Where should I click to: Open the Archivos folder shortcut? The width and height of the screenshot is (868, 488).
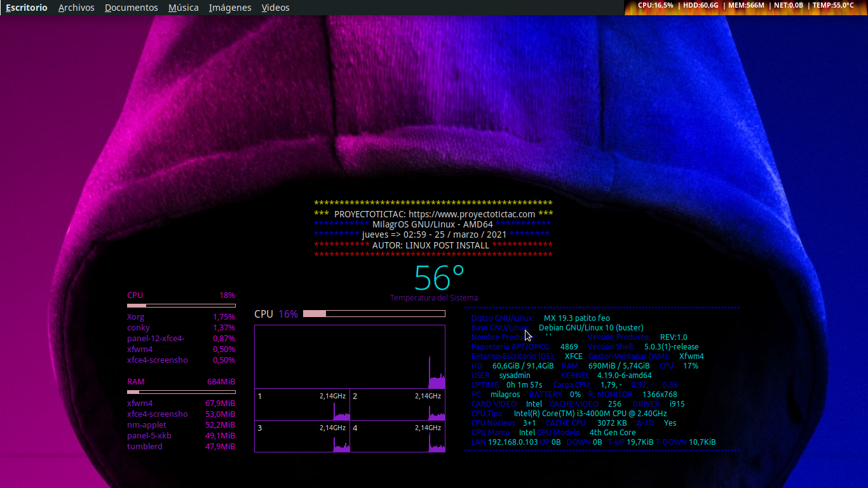[76, 8]
